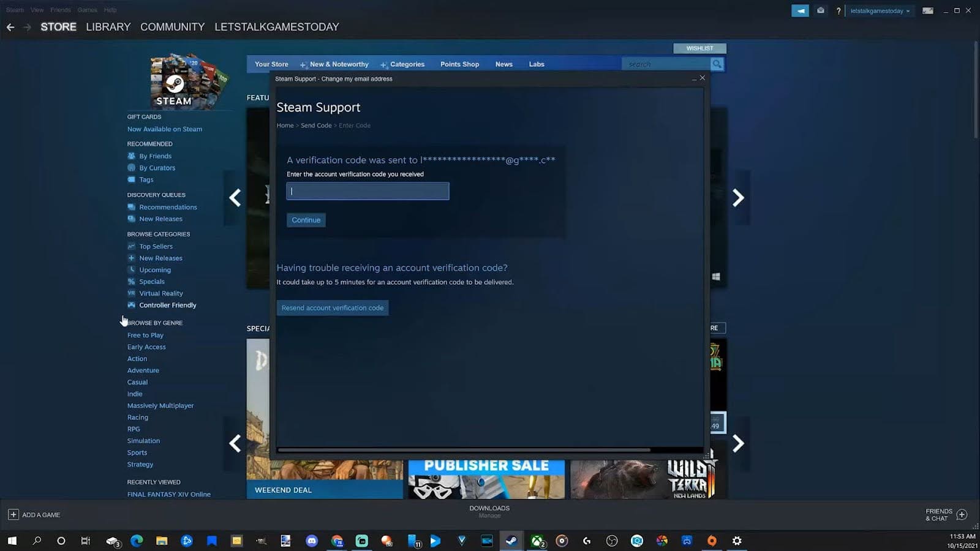Viewport: 980px width, 551px height.
Task: Click the Send Code breadcrumb link
Action: (x=316, y=126)
